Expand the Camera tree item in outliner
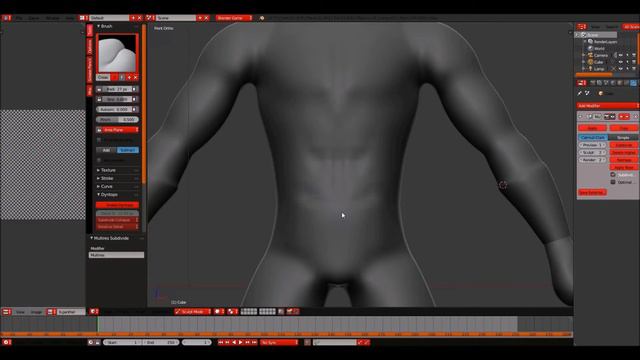The image size is (640, 360). [x=584, y=55]
